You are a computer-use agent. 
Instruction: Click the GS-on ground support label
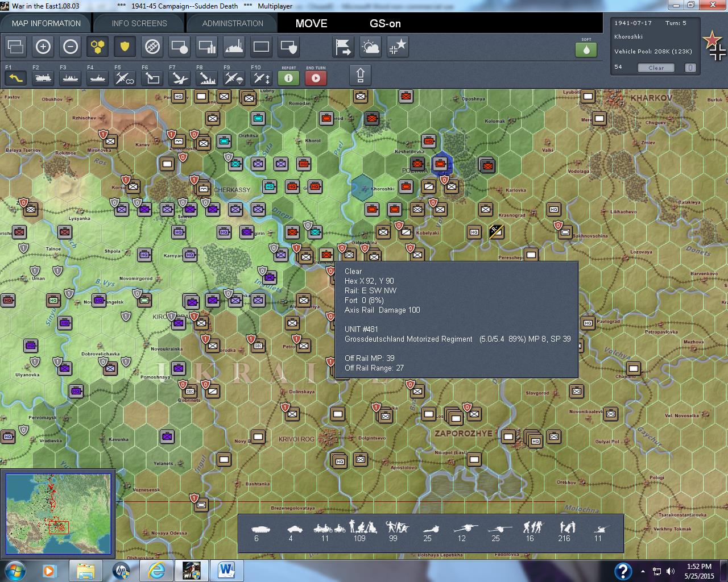(x=385, y=23)
